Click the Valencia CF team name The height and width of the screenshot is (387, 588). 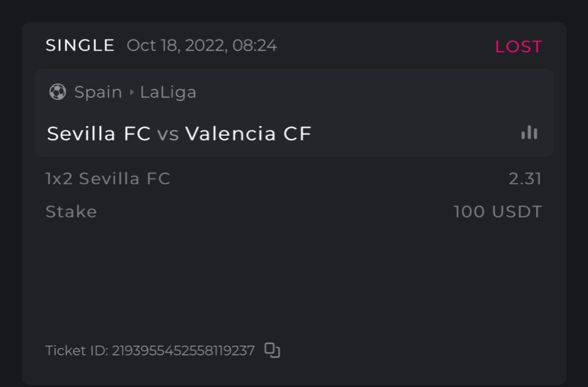248,134
